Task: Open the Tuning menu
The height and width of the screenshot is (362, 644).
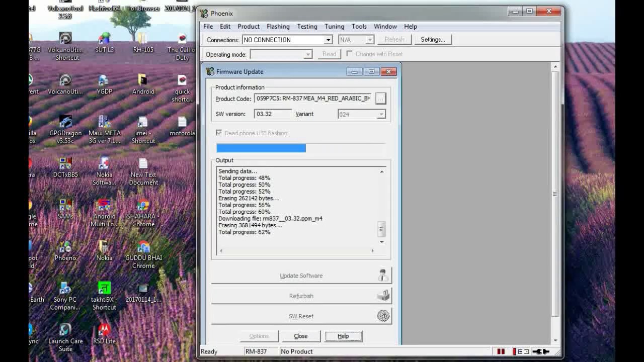Action: coord(334,26)
